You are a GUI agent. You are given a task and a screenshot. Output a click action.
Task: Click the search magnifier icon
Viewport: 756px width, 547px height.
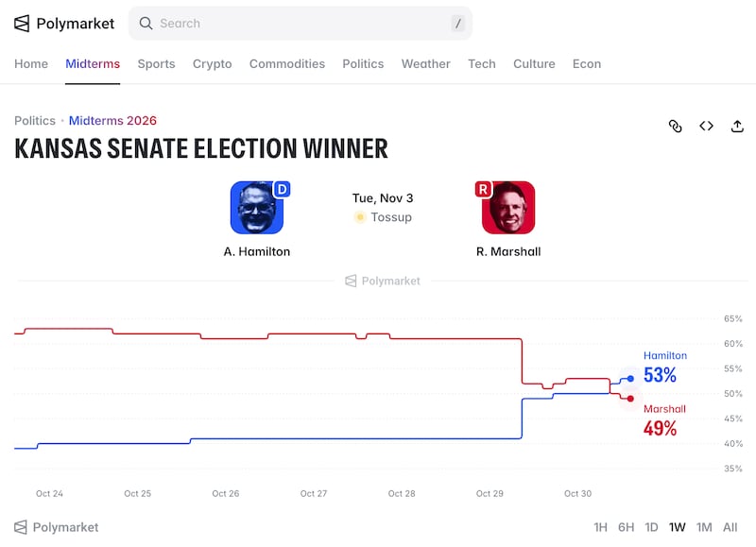point(146,23)
